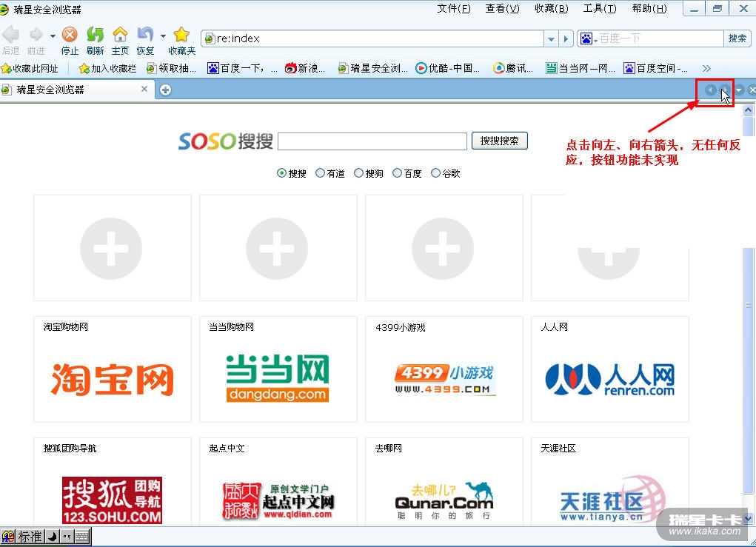Click the tab scroll left arrow

tap(710, 90)
